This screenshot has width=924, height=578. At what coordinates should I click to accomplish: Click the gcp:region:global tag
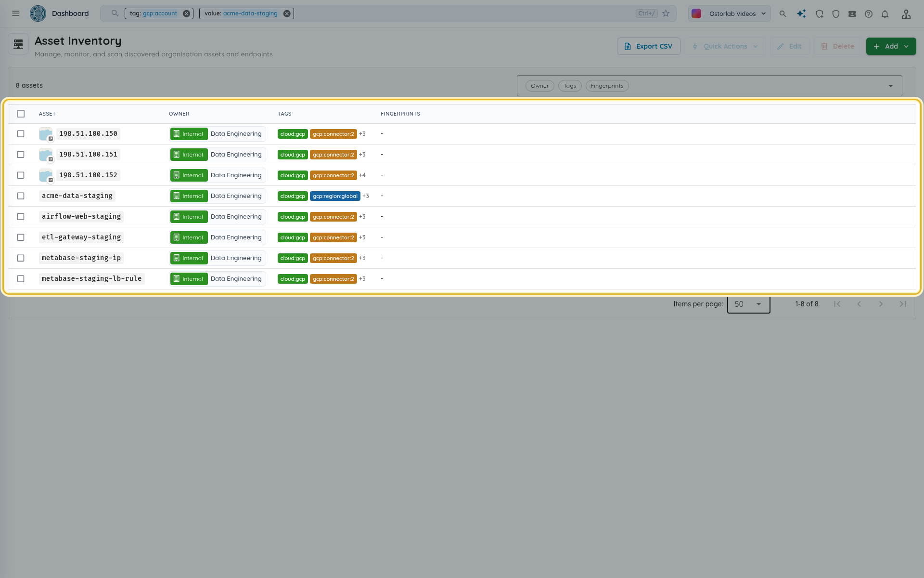tap(335, 196)
